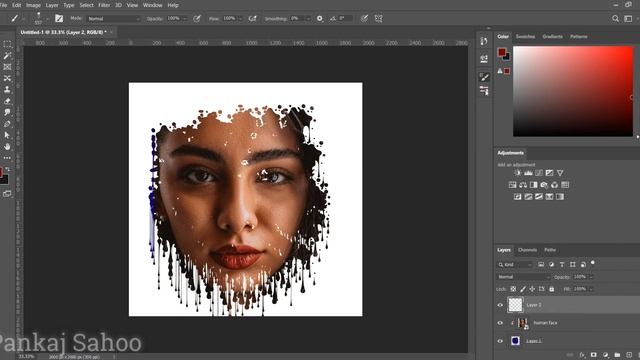640x360 pixels.
Task: Hide Layer 2 visibility eye
Action: point(500,305)
